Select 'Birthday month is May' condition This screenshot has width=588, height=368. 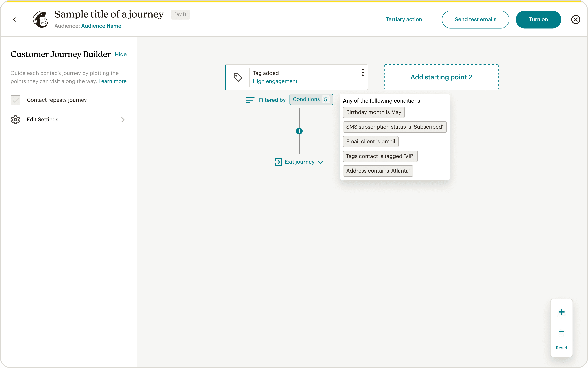pyautogui.click(x=374, y=112)
